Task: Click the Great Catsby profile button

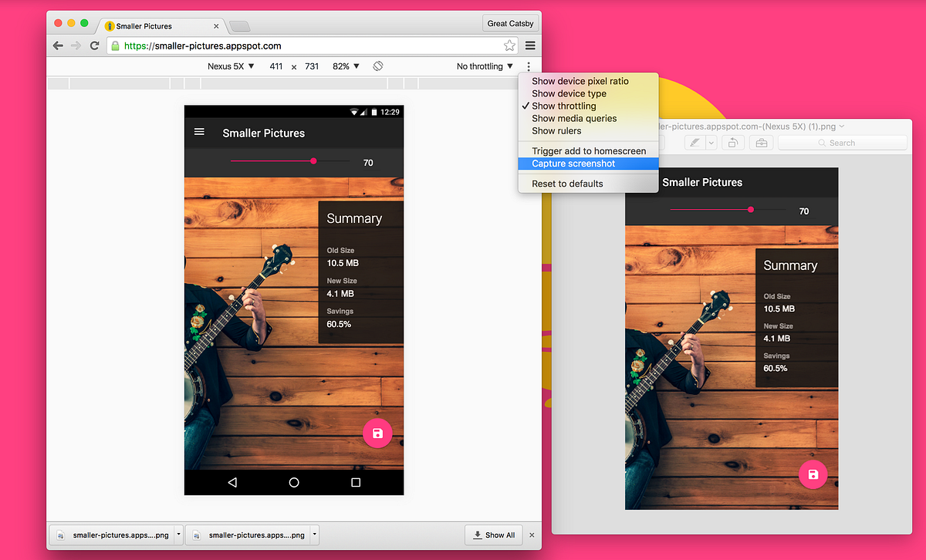Action: coord(510,23)
